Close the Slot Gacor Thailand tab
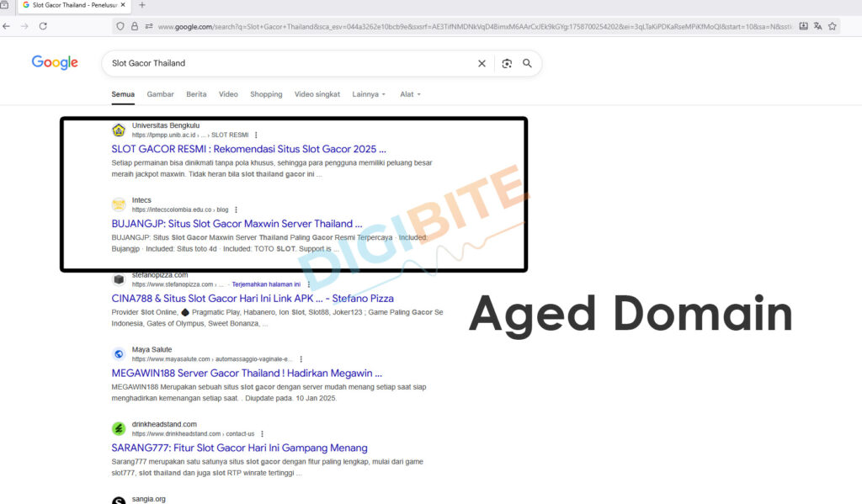Viewport: 862px width, 504px height. [x=124, y=5]
